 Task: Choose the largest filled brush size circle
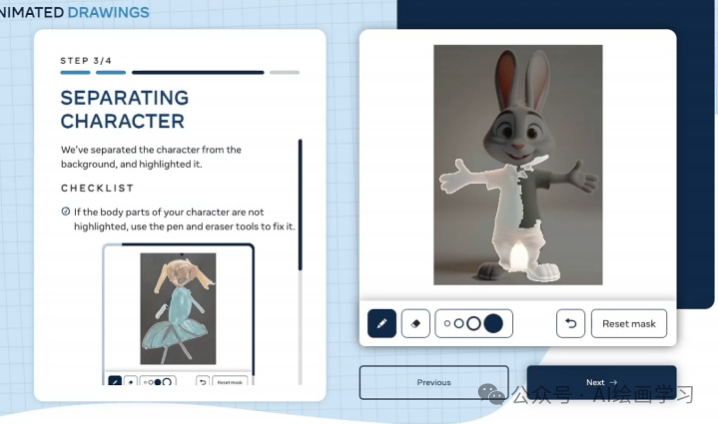tap(493, 323)
